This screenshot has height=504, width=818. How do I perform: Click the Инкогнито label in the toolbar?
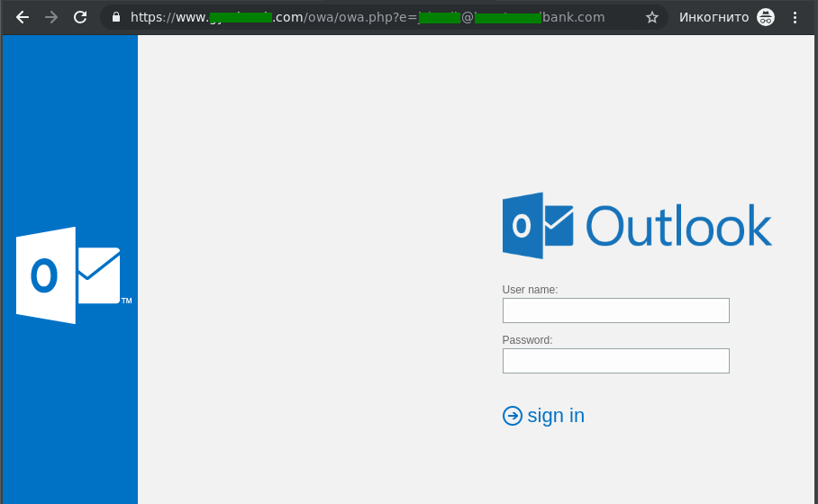tap(713, 17)
